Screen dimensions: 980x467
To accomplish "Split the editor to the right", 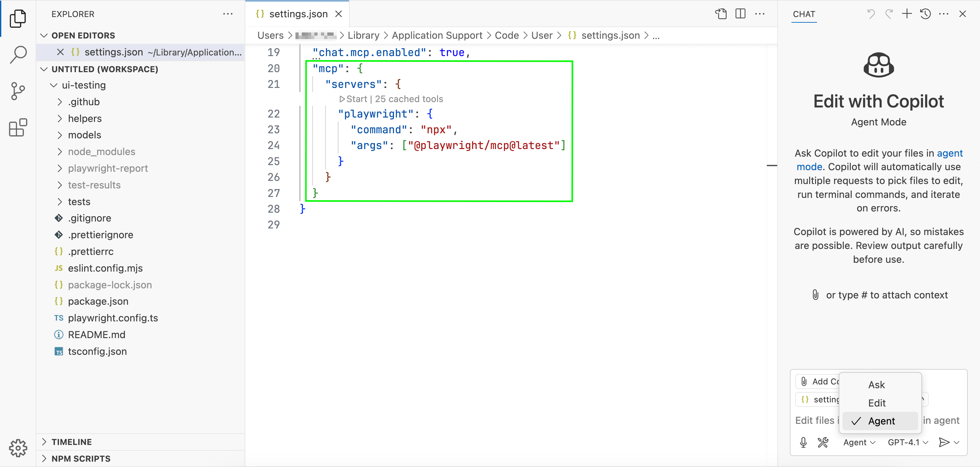I will click(x=740, y=14).
